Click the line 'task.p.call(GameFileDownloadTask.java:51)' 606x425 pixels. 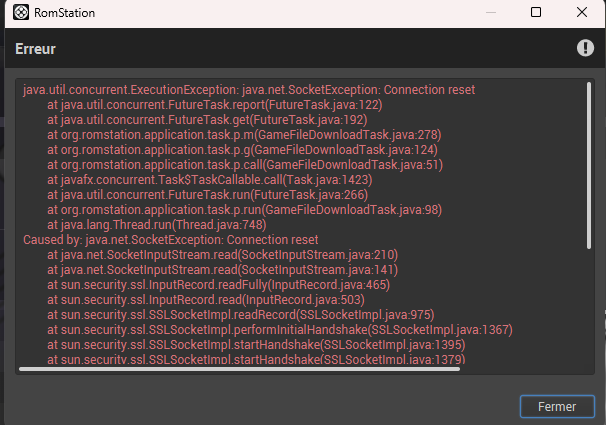coord(245,165)
